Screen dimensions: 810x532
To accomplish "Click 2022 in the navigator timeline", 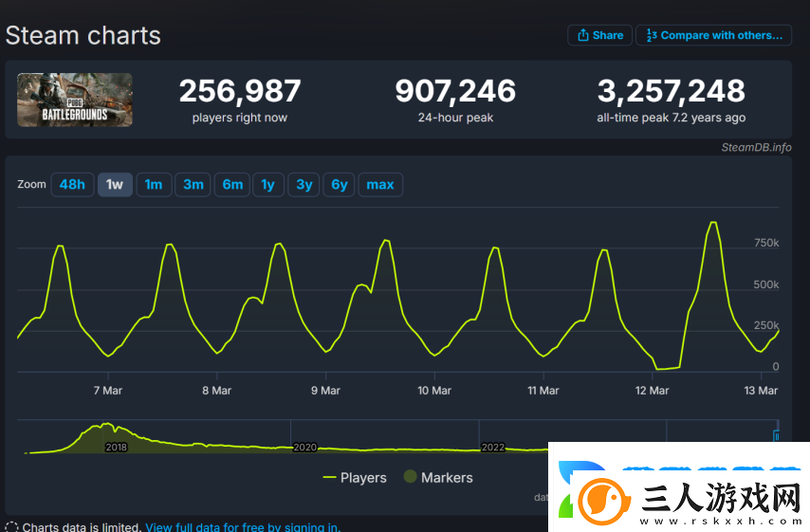I will (493, 448).
